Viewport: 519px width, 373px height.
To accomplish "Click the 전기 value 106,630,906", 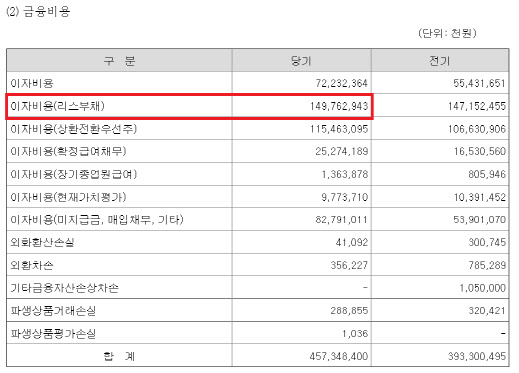I will click(477, 129).
